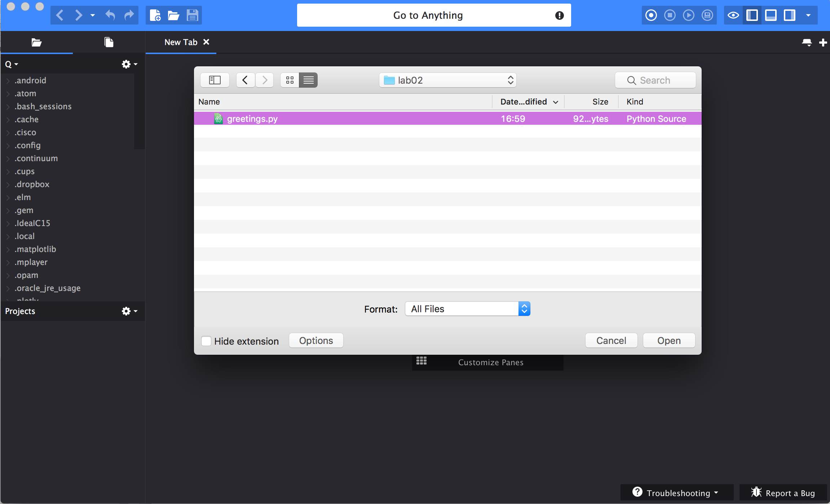
Task: Open the Format All Files dropdown
Action: [x=467, y=309]
